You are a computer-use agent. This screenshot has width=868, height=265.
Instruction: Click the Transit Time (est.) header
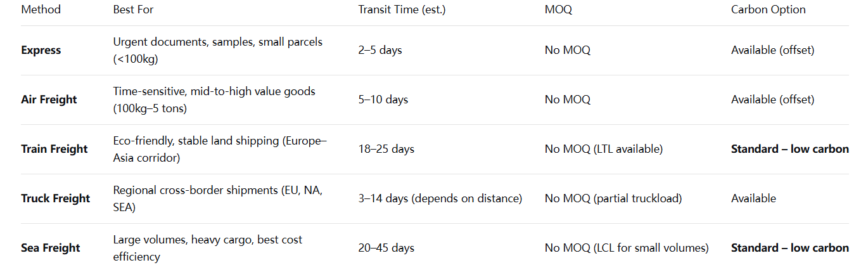pyautogui.click(x=402, y=10)
